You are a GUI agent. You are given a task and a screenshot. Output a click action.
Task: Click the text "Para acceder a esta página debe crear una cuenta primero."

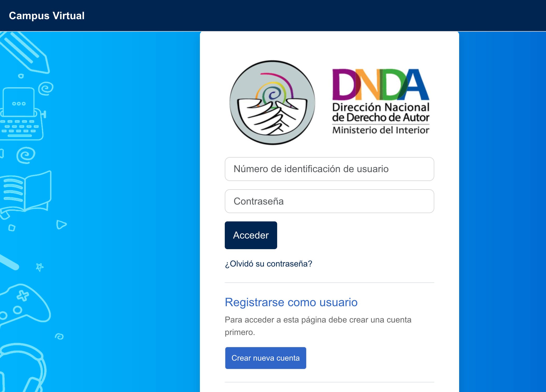click(318, 326)
